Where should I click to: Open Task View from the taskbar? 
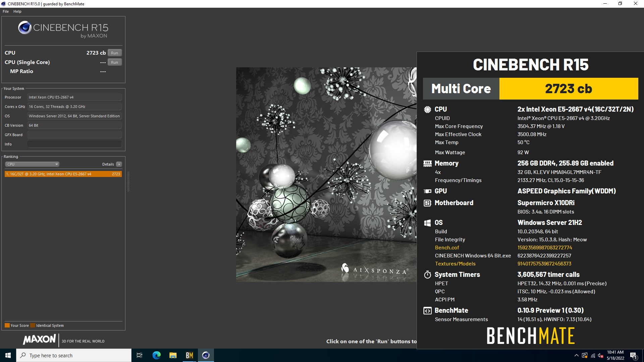[140, 355]
